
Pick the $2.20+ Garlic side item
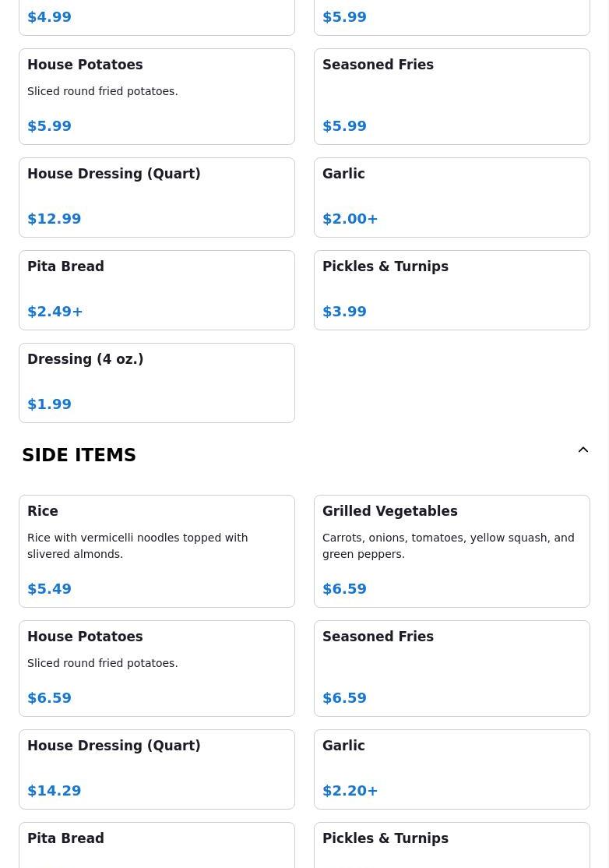pos(452,769)
